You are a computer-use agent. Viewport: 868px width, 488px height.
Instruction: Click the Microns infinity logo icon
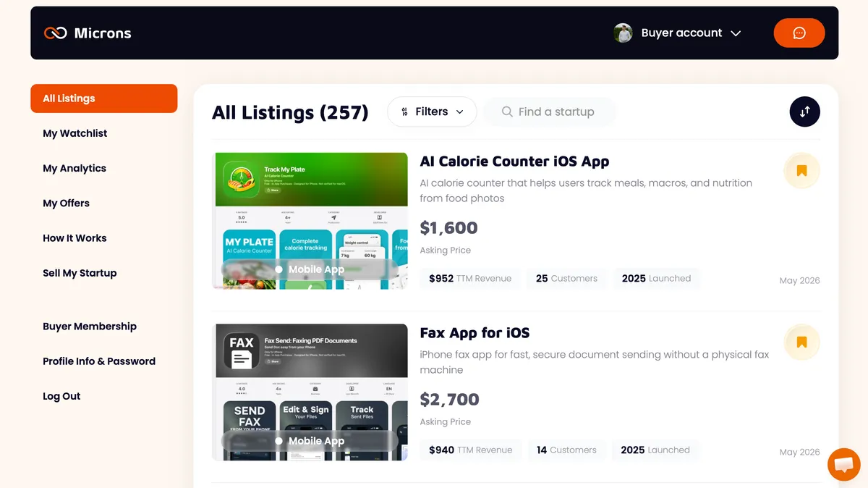point(56,33)
